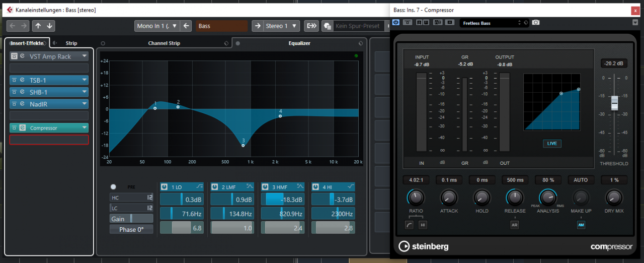
Task: Toggle the Compressor plugin power button
Action: pyautogui.click(x=396, y=23)
